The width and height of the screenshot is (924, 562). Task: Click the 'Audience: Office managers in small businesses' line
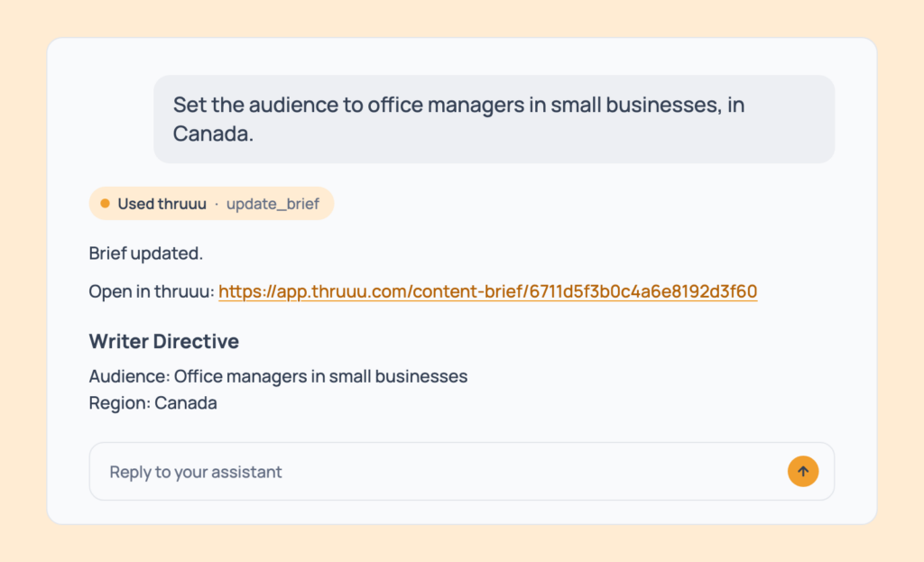[278, 376]
